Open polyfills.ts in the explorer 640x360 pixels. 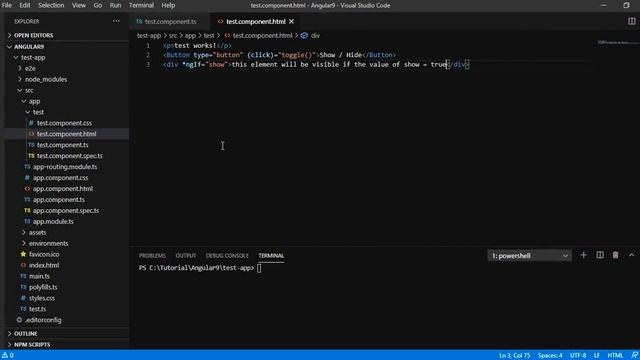click(x=43, y=287)
